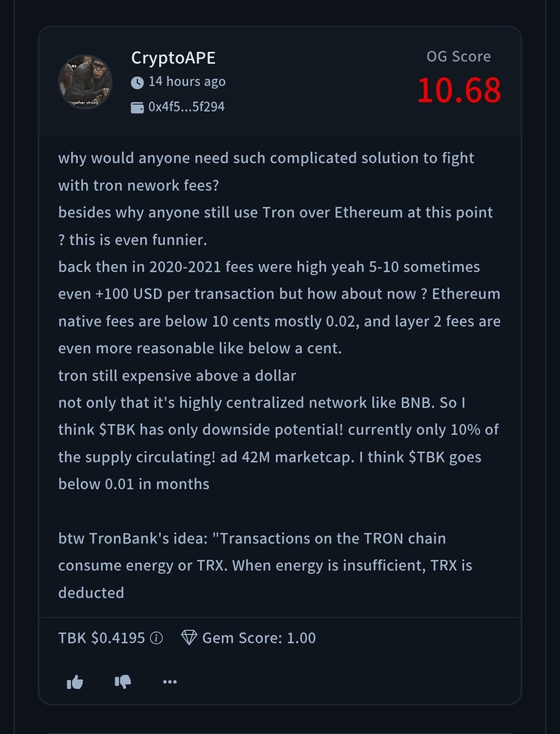Click the wallet icon beside the address

pos(137,107)
